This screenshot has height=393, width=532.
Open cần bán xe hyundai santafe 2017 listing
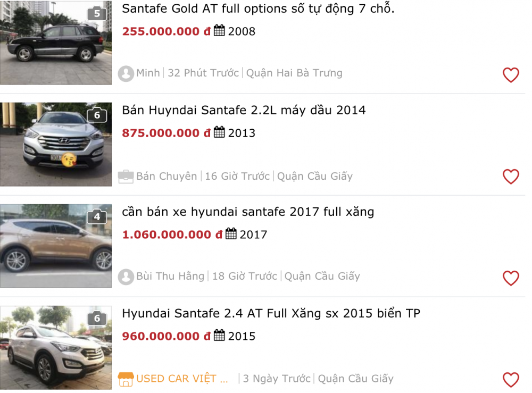[x=248, y=212]
